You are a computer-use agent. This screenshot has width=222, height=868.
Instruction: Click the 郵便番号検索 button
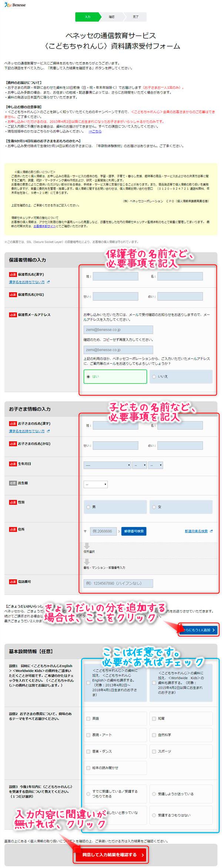click(x=134, y=531)
